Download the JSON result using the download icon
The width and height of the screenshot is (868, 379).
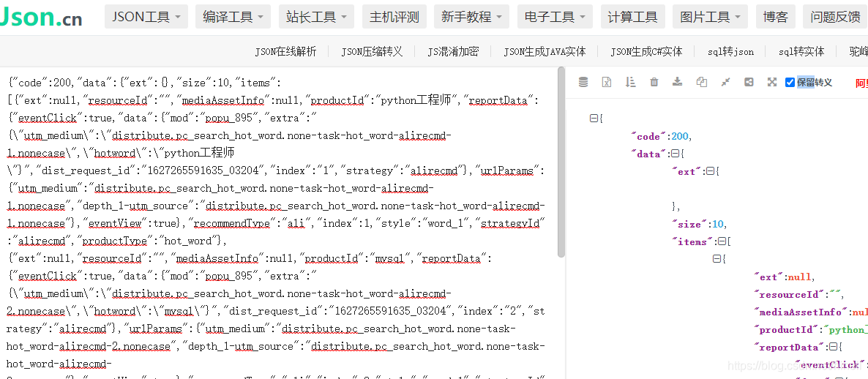tap(677, 82)
